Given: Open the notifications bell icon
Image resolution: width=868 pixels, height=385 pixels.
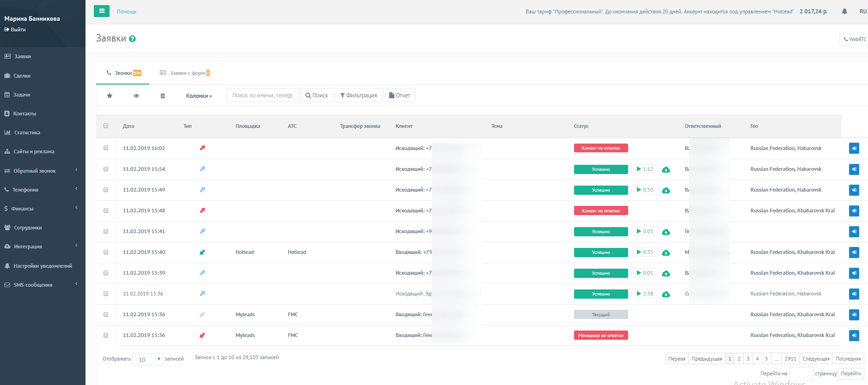Looking at the screenshot, I should tap(844, 12).
